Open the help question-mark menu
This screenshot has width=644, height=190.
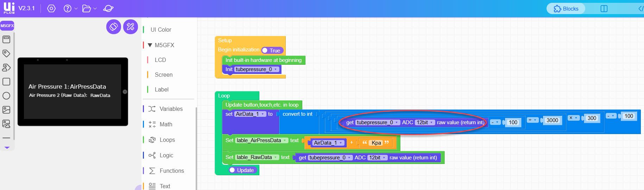(68, 8)
